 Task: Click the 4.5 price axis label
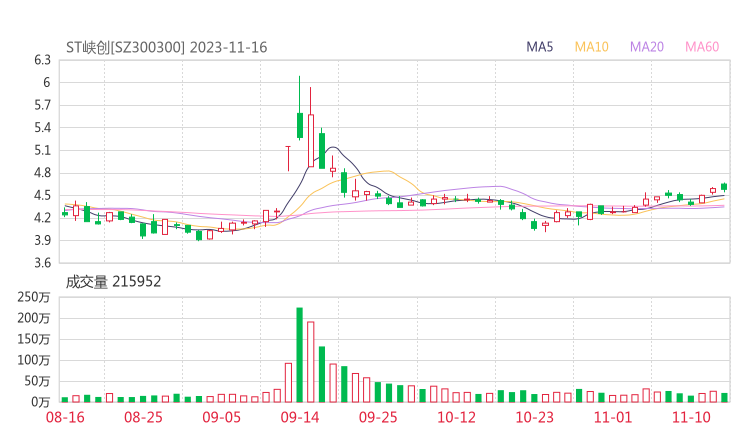point(42,195)
